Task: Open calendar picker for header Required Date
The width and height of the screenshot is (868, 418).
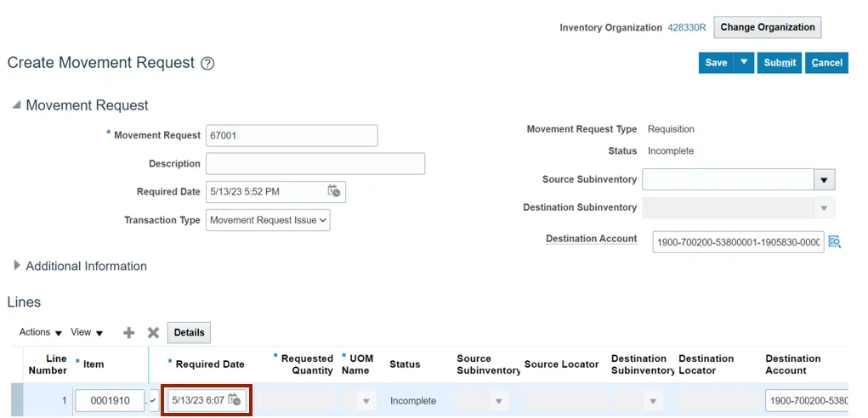Action: (x=334, y=192)
